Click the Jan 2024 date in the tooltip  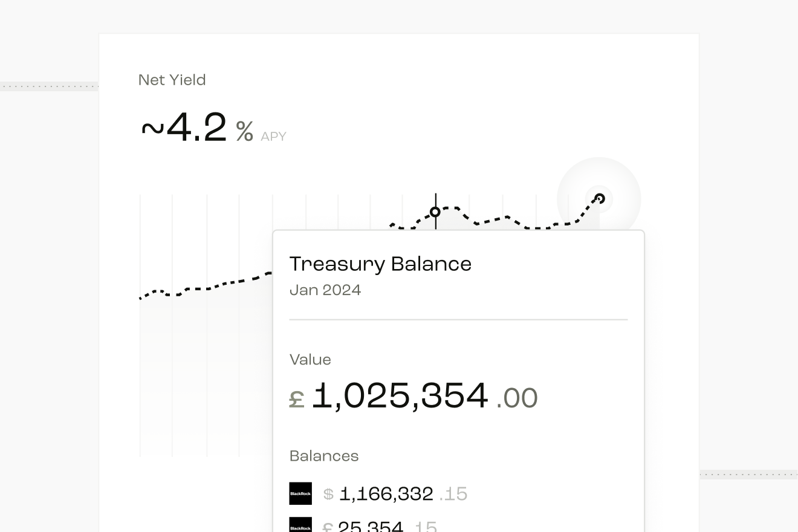[325, 290]
